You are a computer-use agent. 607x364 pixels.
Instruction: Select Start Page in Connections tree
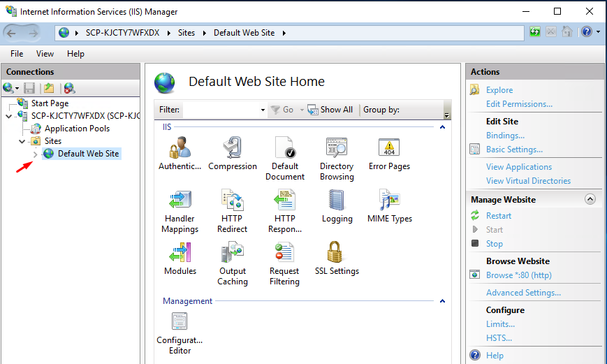(x=50, y=103)
